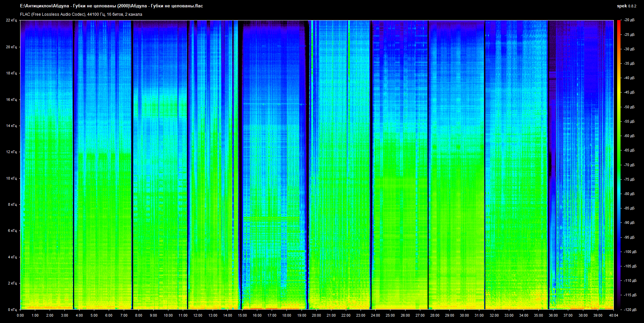Click the 10 кГц frequency axis label
The height and width of the screenshot is (323, 644).
point(11,178)
